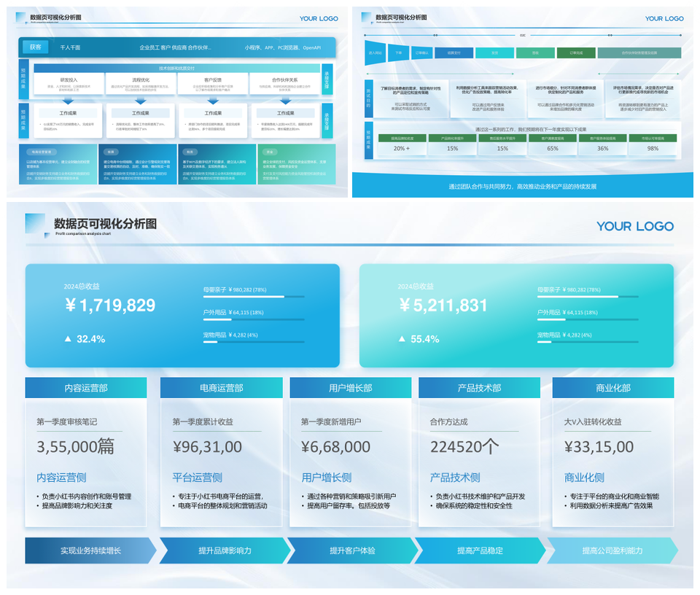
Task: Click the 3,55,000篇 value
Action: click(75, 447)
